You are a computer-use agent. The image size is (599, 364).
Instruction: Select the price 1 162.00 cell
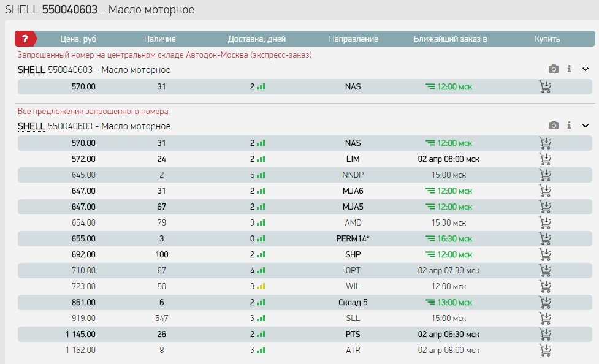[80, 350]
